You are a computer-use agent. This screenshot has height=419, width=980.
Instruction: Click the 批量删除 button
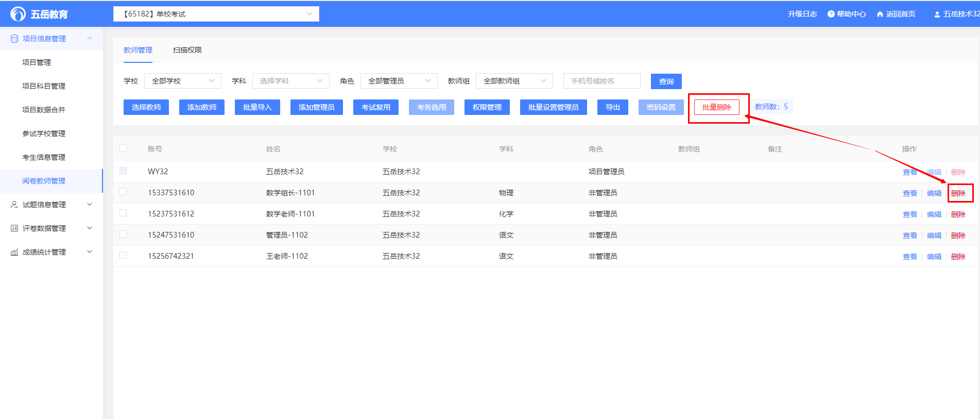pos(716,107)
